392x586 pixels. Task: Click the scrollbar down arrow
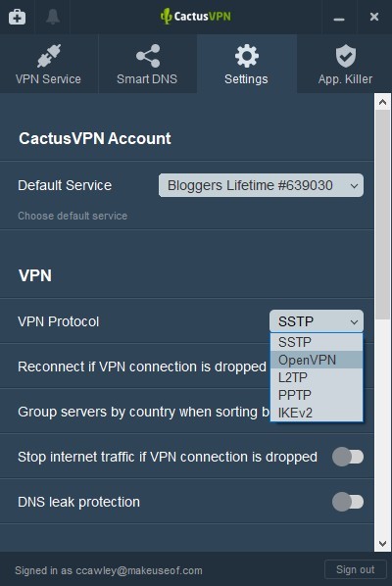click(382, 544)
